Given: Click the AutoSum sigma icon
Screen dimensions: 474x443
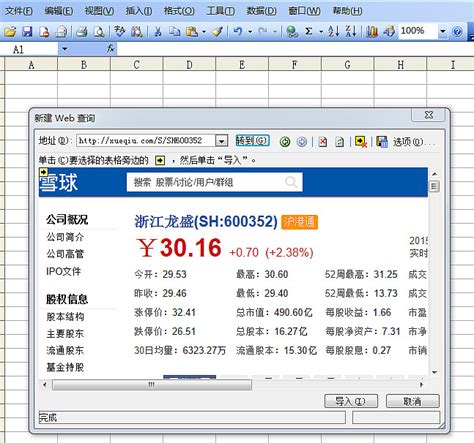Looking at the screenshot, I should [x=309, y=32].
